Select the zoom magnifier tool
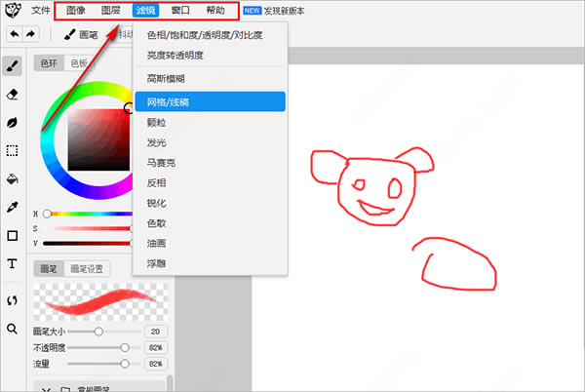This screenshot has height=392, width=585. click(x=13, y=329)
